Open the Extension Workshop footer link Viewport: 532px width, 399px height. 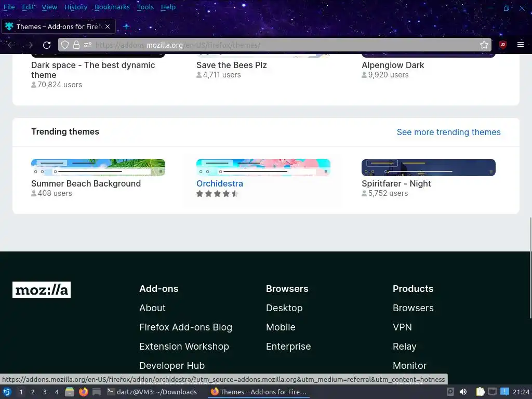point(184,347)
